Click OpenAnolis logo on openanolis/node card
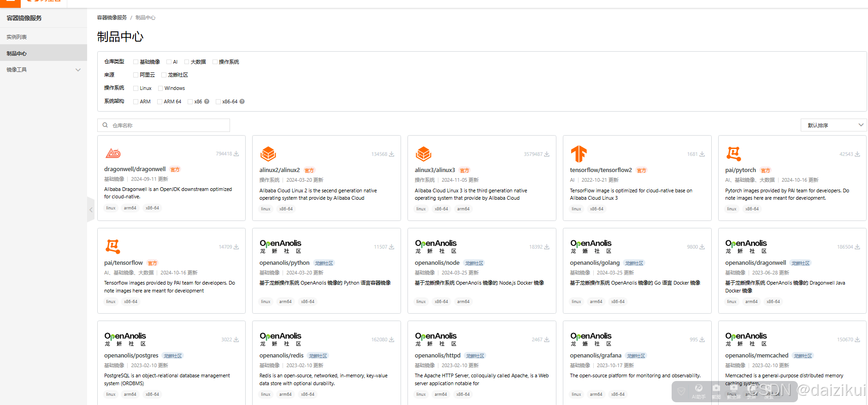 [436, 246]
